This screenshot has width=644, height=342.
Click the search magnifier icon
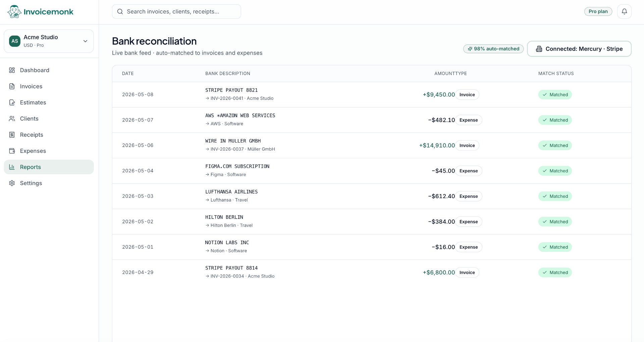click(120, 12)
